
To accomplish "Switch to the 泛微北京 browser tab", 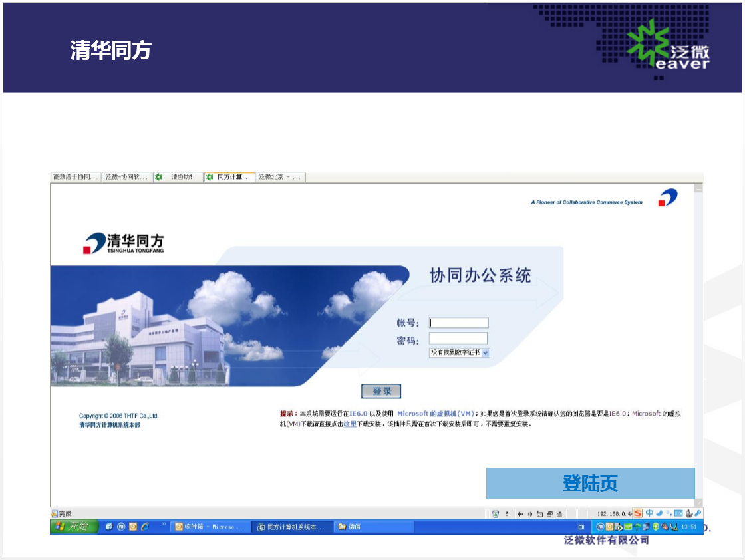I will [280, 177].
